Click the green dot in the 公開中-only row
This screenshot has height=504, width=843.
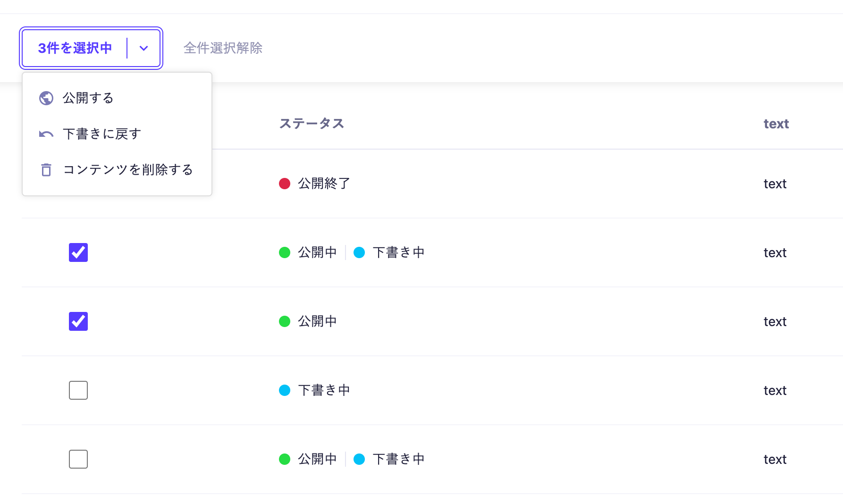coord(285,321)
